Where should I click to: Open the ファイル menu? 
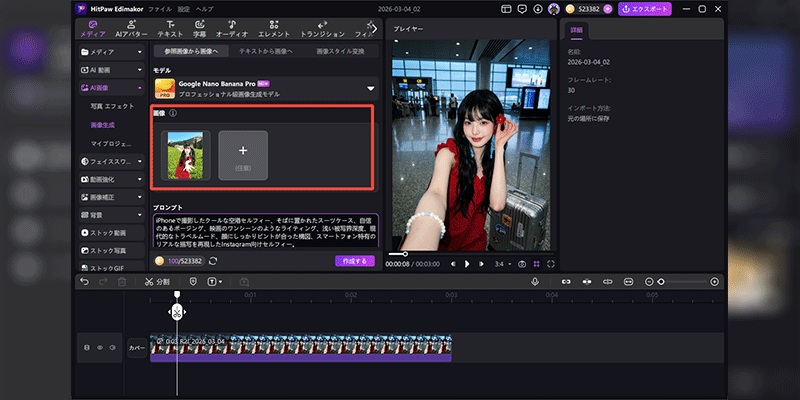pyautogui.click(x=160, y=9)
